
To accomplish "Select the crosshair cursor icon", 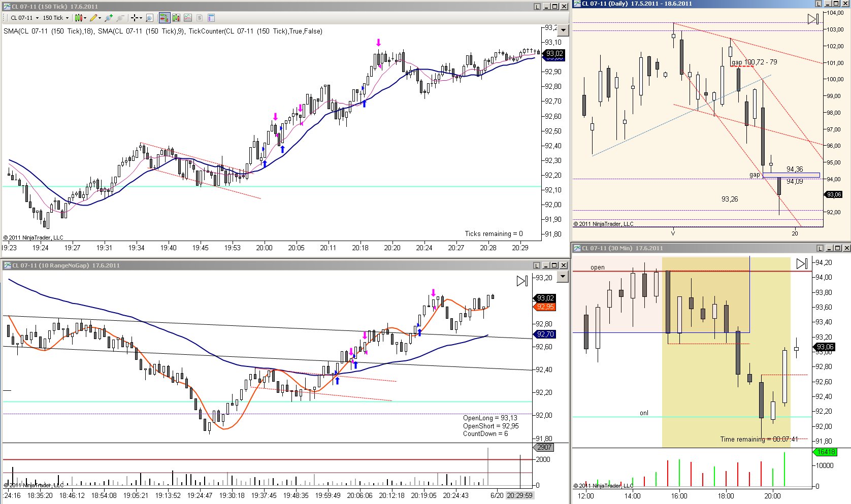I will coord(135,18).
